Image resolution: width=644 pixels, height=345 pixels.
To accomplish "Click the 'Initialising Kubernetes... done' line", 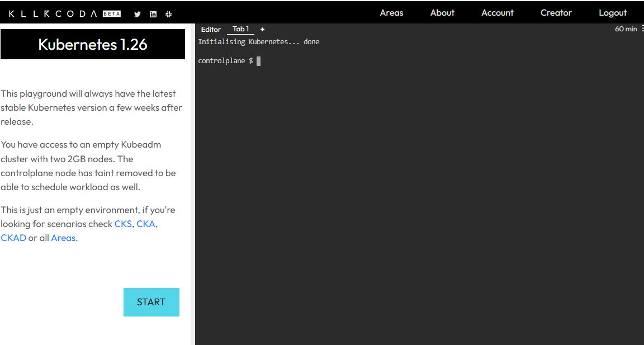I will 258,41.
